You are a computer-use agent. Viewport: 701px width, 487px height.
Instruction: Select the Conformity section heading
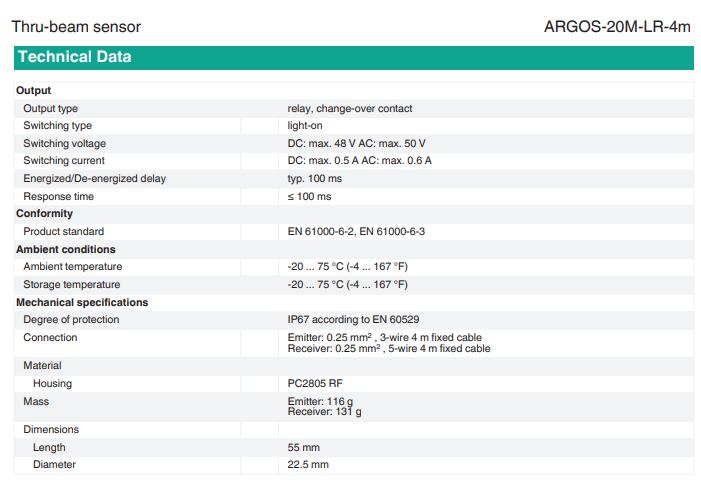pos(44,214)
